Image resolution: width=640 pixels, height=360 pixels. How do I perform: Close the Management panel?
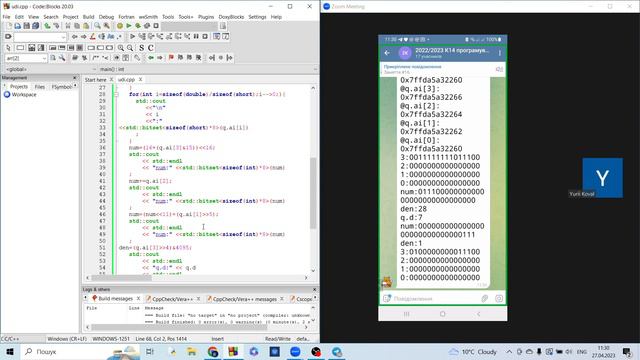(x=75, y=78)
